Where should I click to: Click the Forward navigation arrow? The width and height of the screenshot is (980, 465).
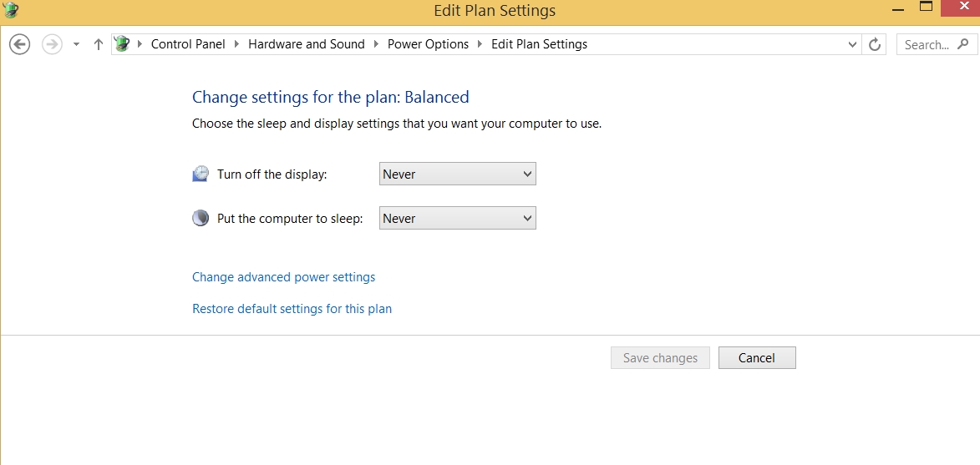tap(52, 44)
